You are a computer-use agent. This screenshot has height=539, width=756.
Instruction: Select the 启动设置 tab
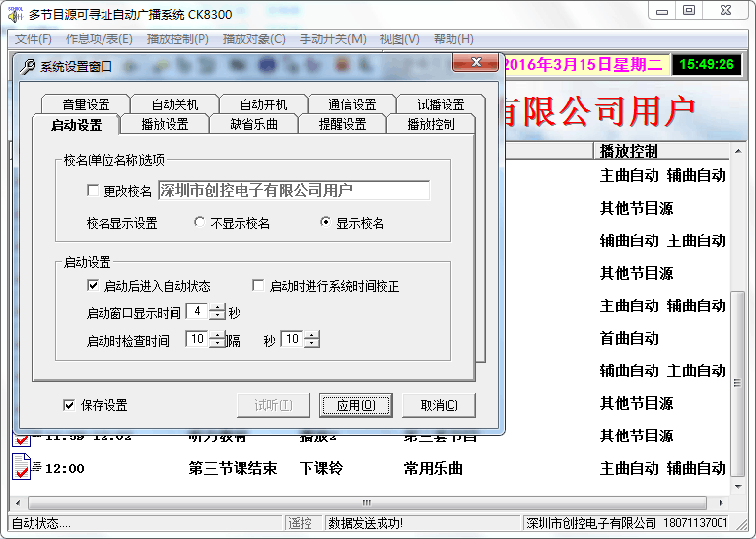[76, 125]
